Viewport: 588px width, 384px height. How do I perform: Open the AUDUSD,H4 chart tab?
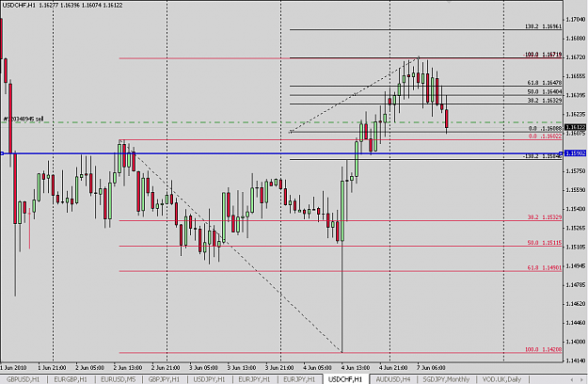[393, 379]
